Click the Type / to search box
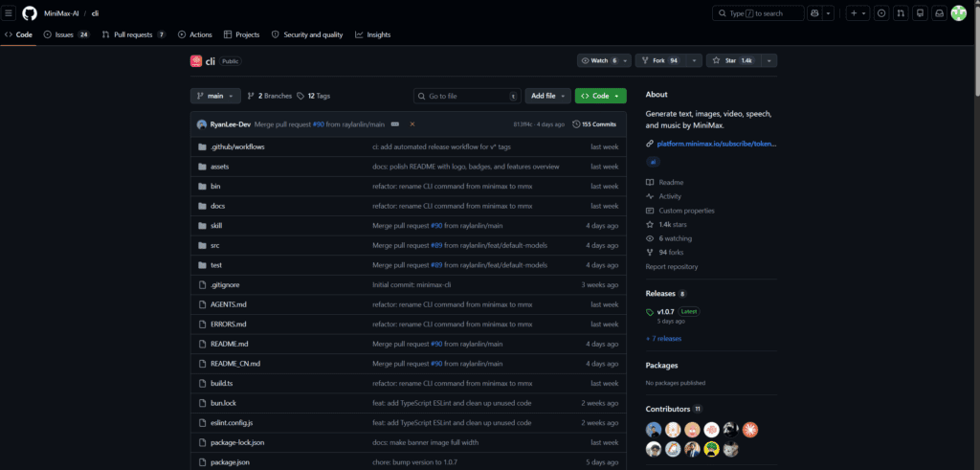980x470 pixels. click(x=758, y=13)
